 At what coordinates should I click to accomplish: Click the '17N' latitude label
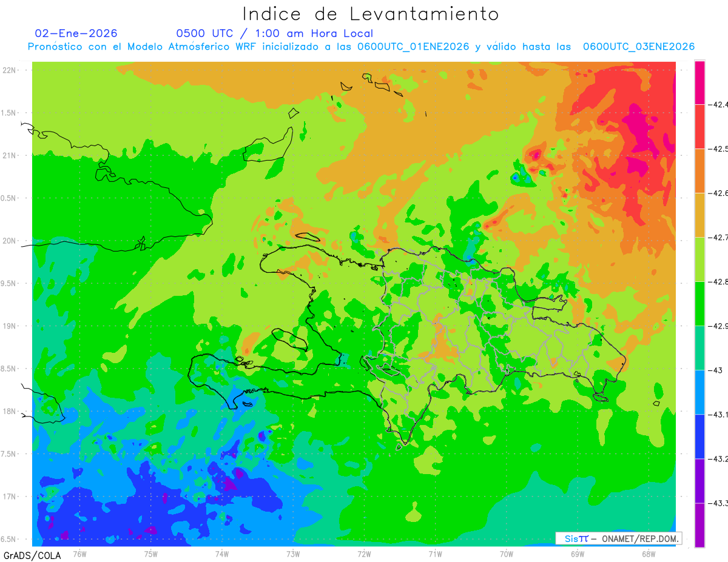pos(9,497)
